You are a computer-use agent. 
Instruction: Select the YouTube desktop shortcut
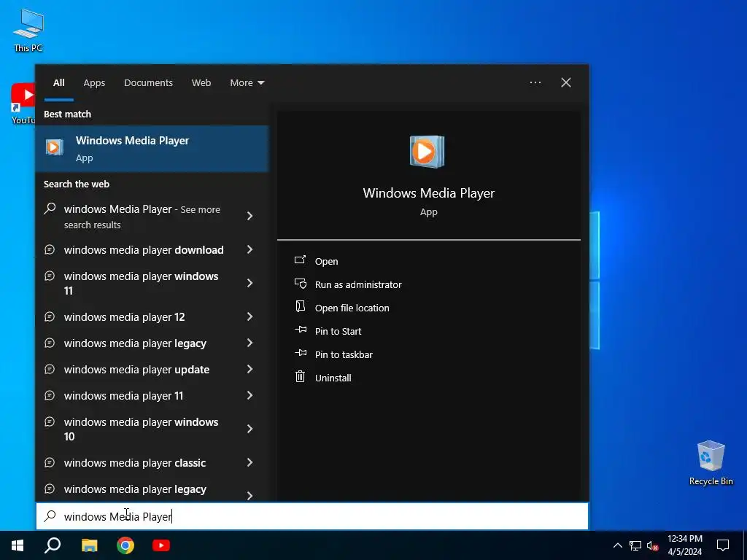[23, 104]
